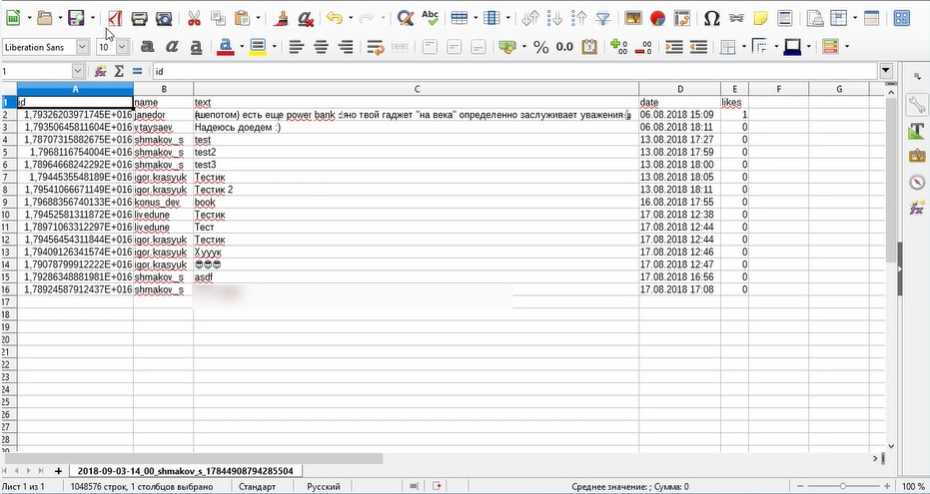
Task: Open the conditional formatting dropdown arrow
Action: click(846, 47)
